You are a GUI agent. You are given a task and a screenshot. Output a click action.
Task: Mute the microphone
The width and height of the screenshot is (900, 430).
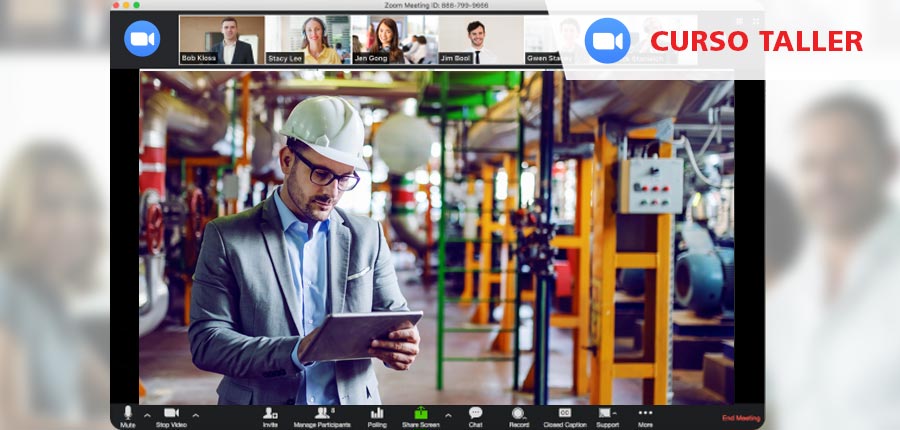click(127, 414)
